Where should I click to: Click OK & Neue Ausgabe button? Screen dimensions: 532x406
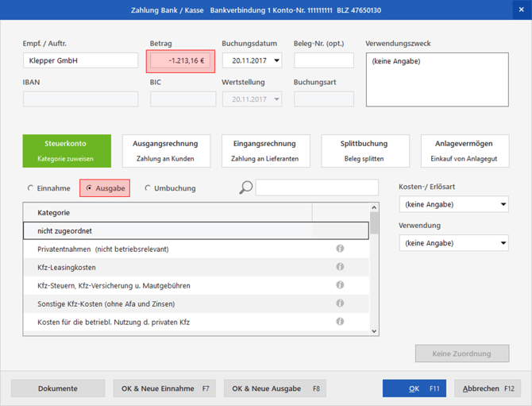[275, 389]
